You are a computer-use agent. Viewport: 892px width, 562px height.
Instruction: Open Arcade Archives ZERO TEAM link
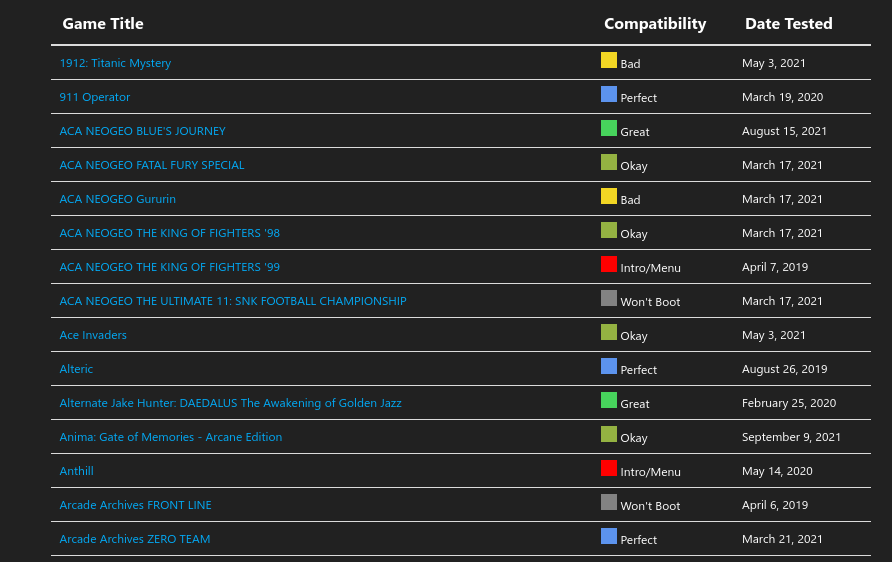134,539
